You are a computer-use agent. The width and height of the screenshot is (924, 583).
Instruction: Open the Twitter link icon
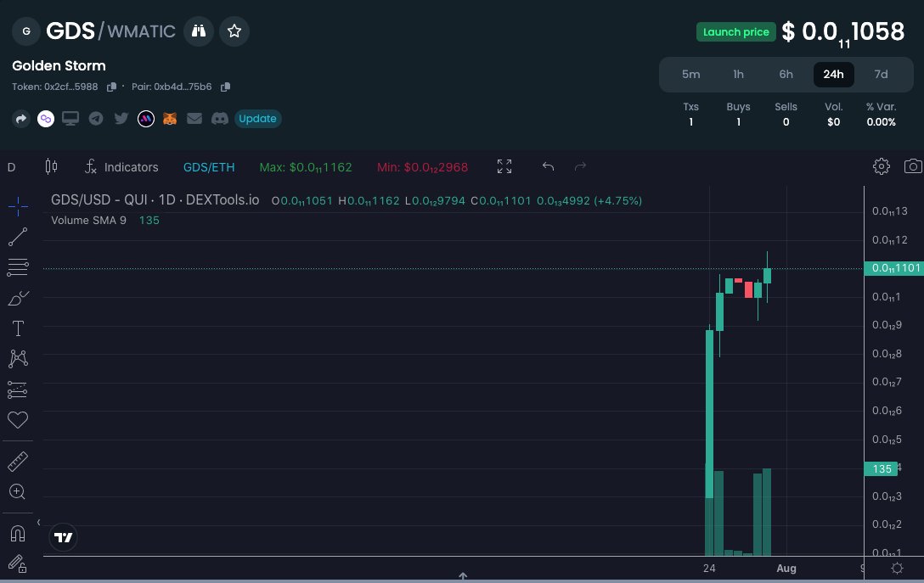point(121,119)
